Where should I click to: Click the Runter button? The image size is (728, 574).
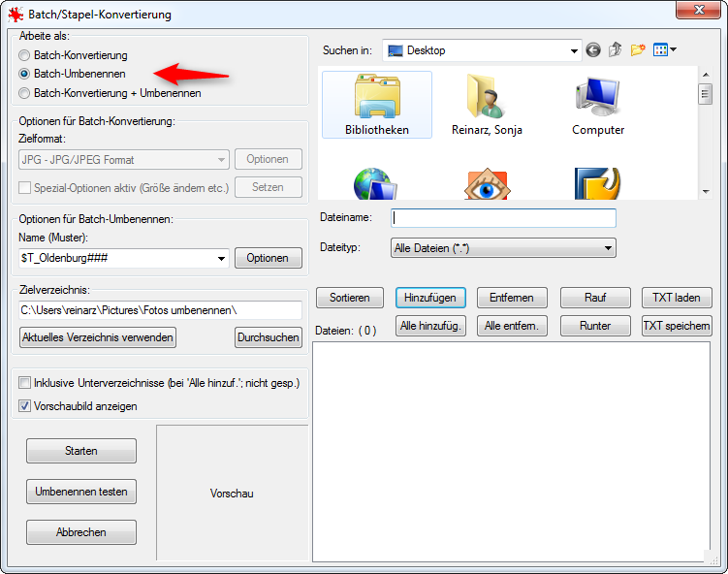point(595,326)
